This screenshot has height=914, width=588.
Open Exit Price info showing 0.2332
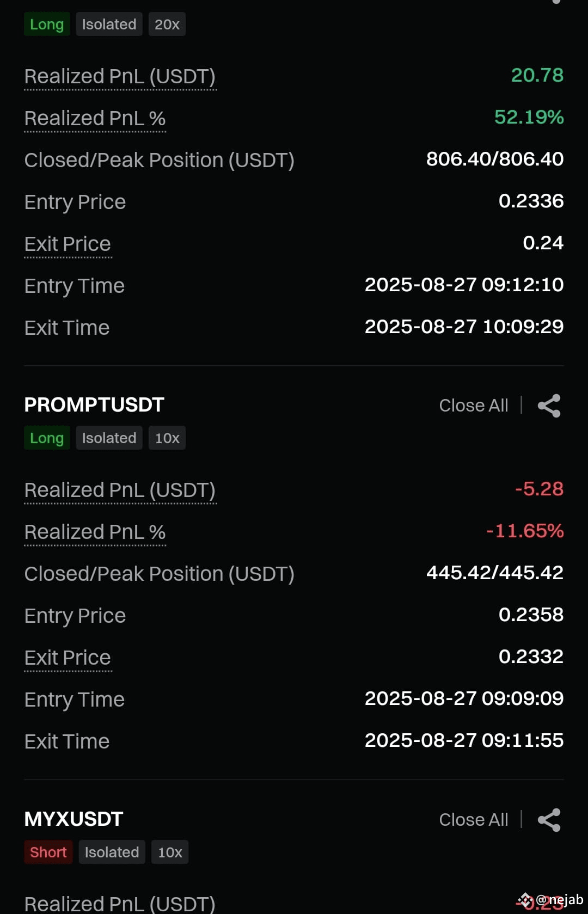click(68, 659)
